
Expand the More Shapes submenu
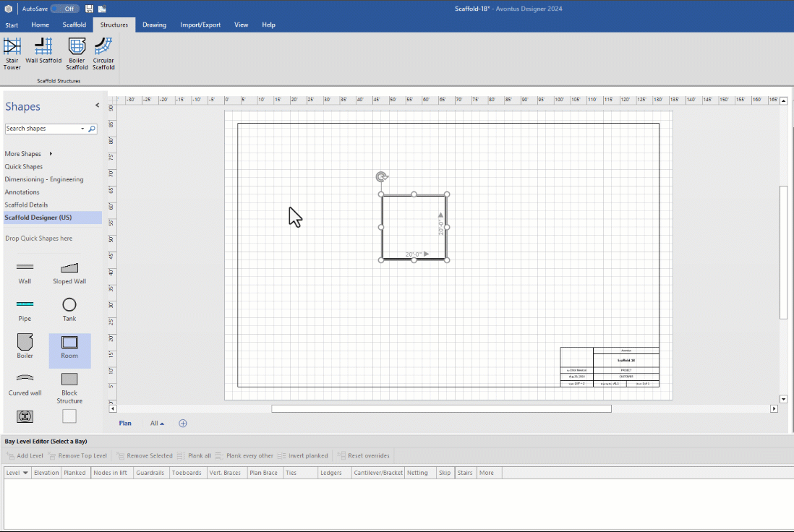51,154
